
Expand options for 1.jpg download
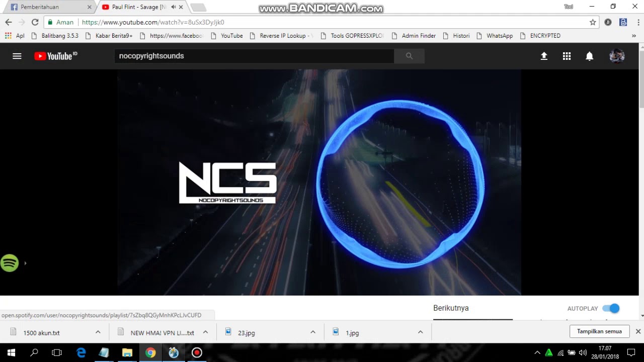click(x=420, y=332)
